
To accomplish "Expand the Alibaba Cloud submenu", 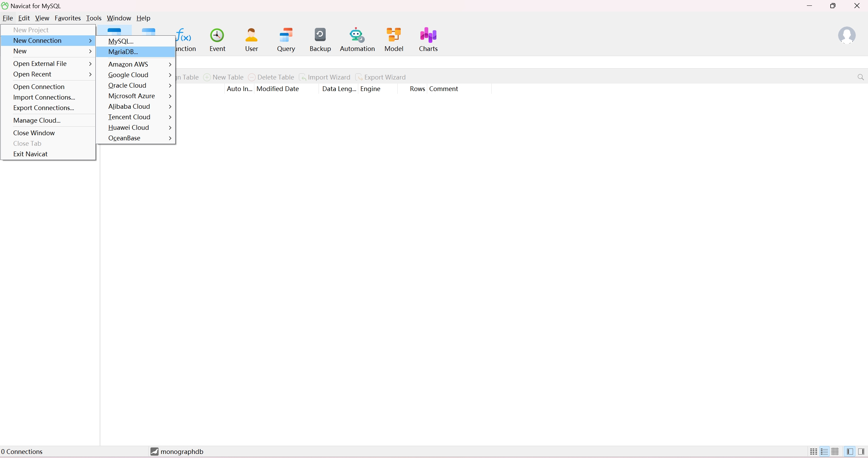I will 135,106.
